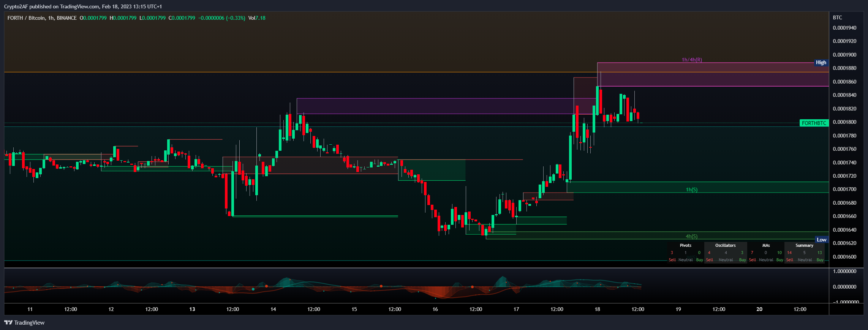Select the 1h/4h(R) resistance zone label
Image resolution: width=868 pixels, height=330 pixels.
pos(692,60)
